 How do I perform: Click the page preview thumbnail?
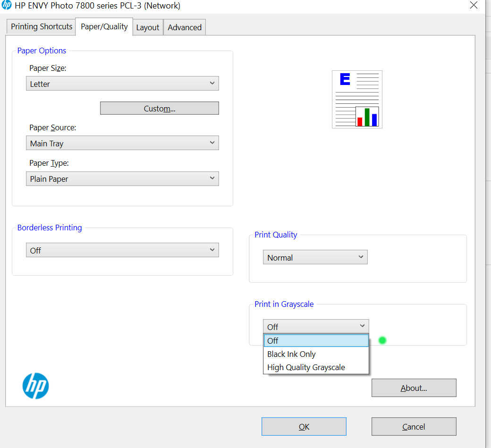pos(357,100)
